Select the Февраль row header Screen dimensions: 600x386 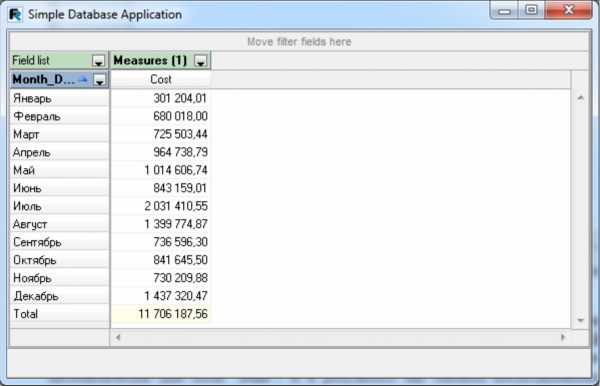[60, 116]
